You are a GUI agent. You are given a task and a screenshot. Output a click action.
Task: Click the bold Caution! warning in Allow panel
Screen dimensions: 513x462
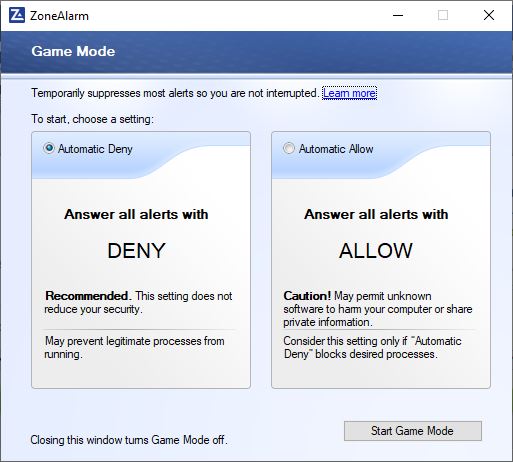(307, 296)
